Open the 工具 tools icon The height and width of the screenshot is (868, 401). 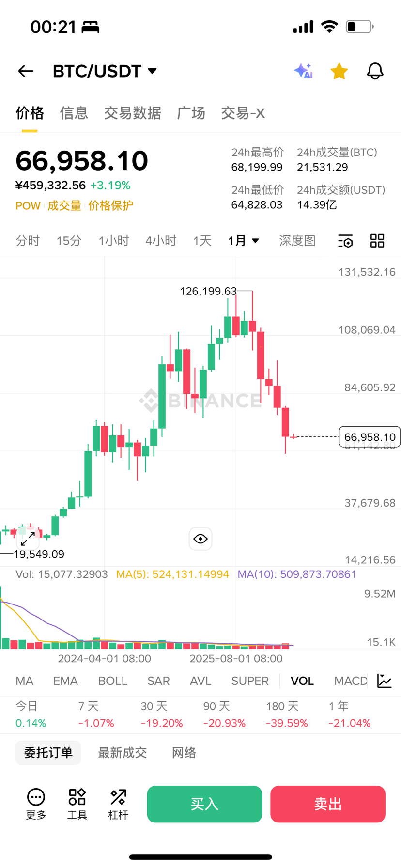pos(77,804)
